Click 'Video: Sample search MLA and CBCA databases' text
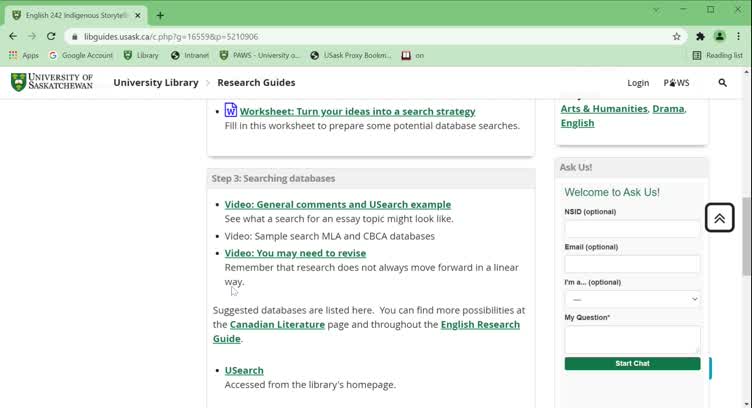This screenshot has height=408, width=752. pyautogui.click(x=329, y=236)
